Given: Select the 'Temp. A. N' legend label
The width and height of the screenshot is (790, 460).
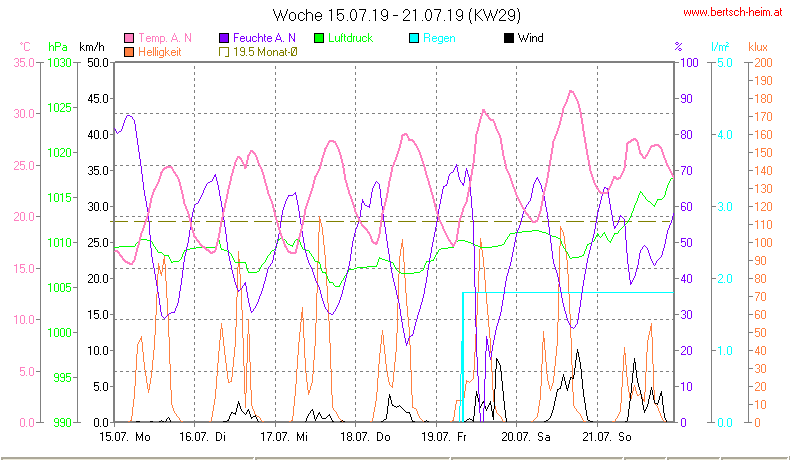Looking at the screenshot, I should 165,38.
